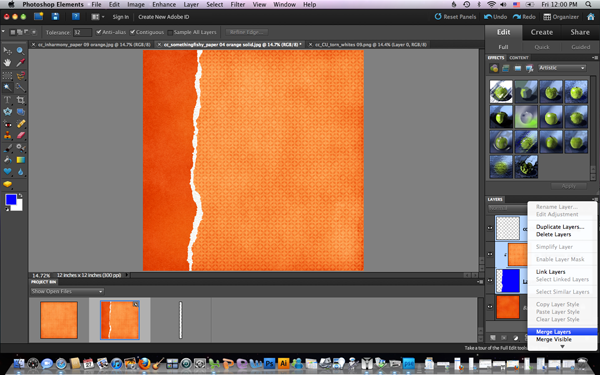Viewport: 600px width, 375px height.
Task: Switch to the Share tab
Action: pos(580,32)
